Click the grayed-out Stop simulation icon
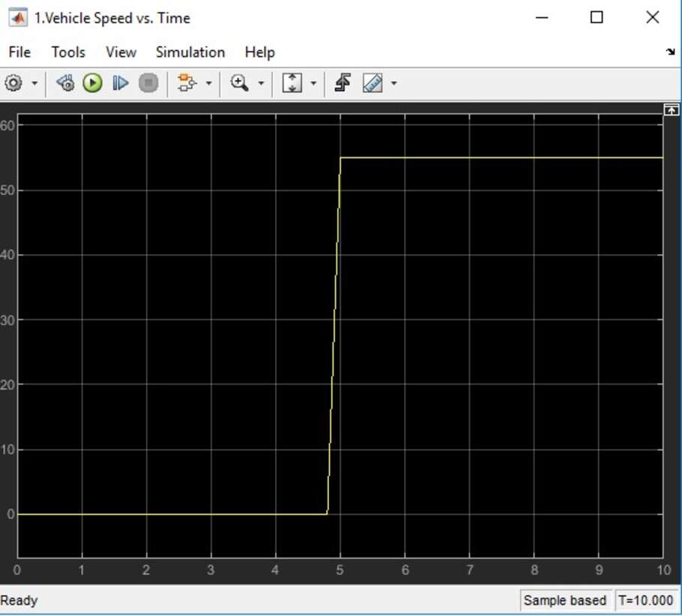 point(148,83)
